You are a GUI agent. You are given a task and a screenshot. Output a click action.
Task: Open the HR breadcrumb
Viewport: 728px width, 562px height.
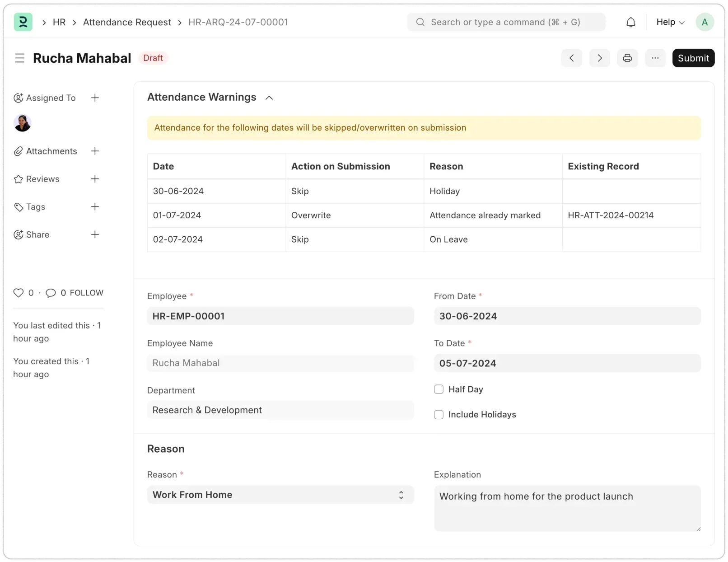pos(59,22)
